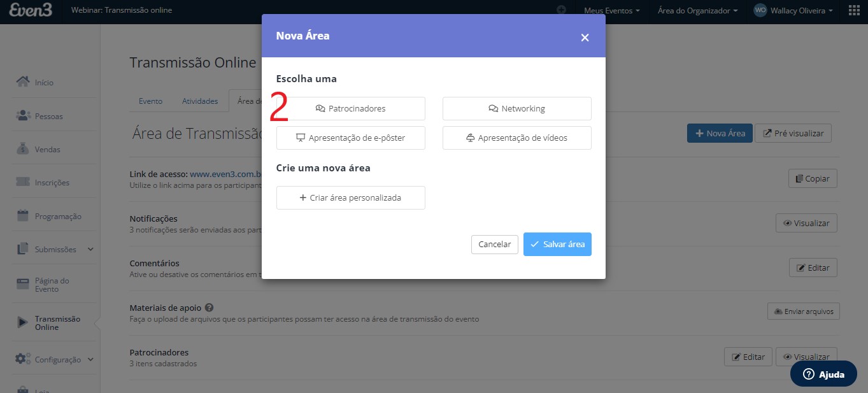
Task: Open the Meus Eventos dropdown
Action: [x=612, y=11]
